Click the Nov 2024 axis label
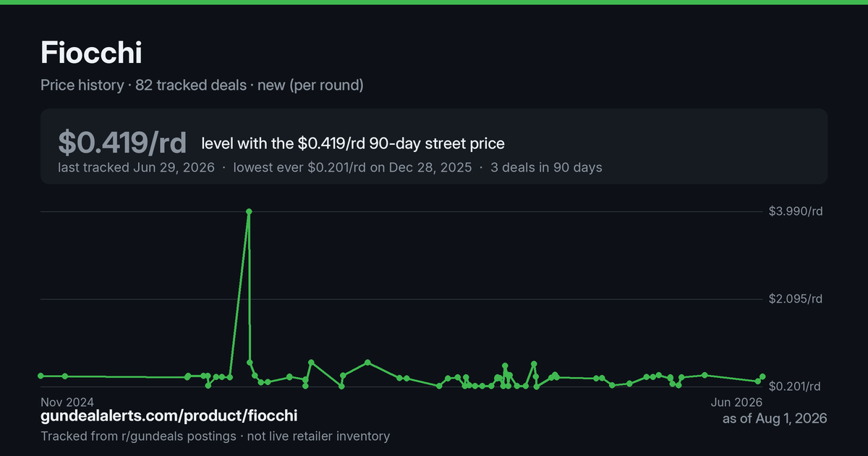This screenshot has height=456, width=868. [x=67, y=402]
